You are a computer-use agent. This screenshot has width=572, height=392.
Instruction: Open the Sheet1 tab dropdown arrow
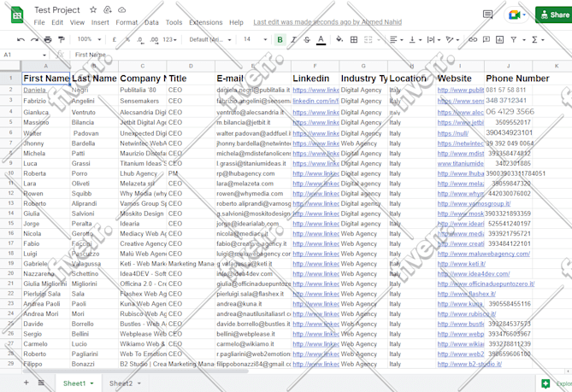(92, 383)
